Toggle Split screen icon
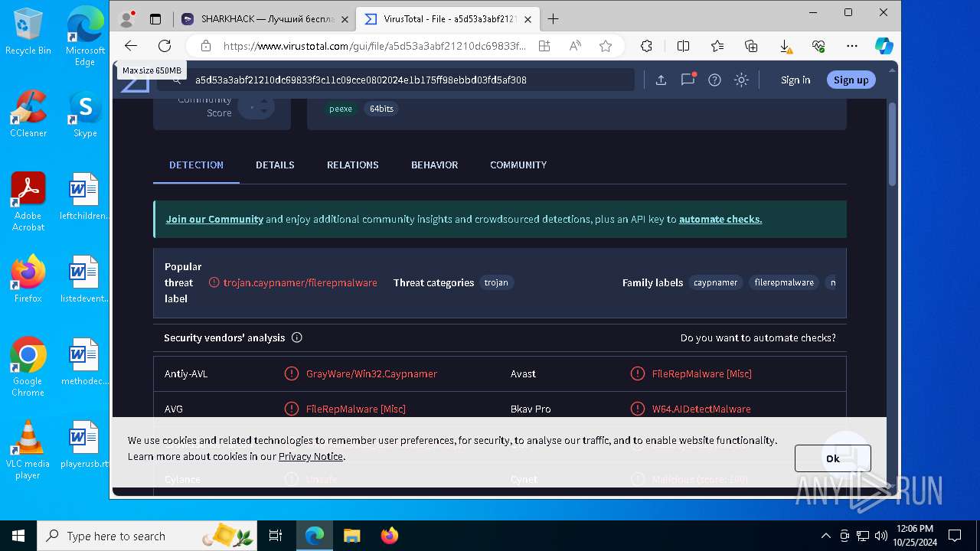Image resolution: width=980 pixels, height=551 pixels. click(x=684, y=46)
